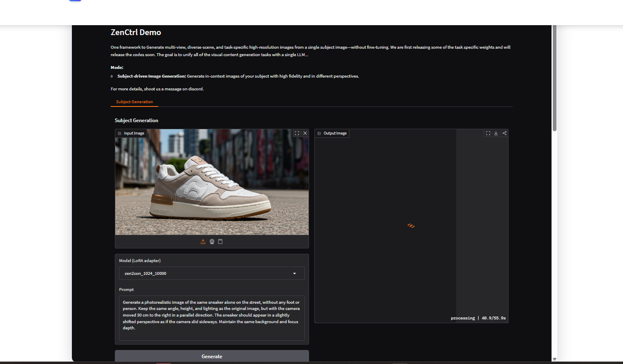Screen dimensions: 623x364
Task: Remove the sneaker input image
Action: tap(305, 133)
